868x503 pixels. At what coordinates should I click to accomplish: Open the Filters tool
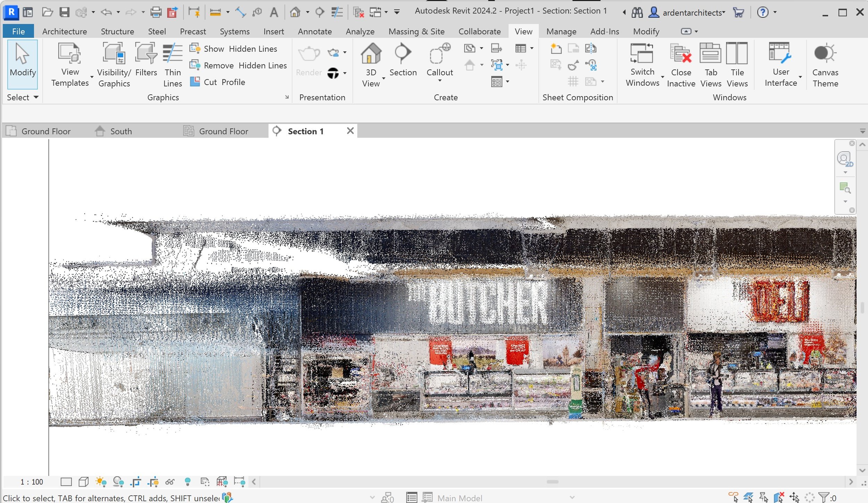tap(146, 60)
